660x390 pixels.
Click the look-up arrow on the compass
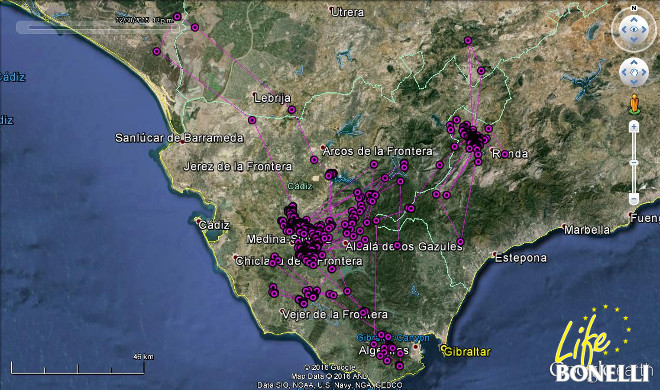[634, 20]
